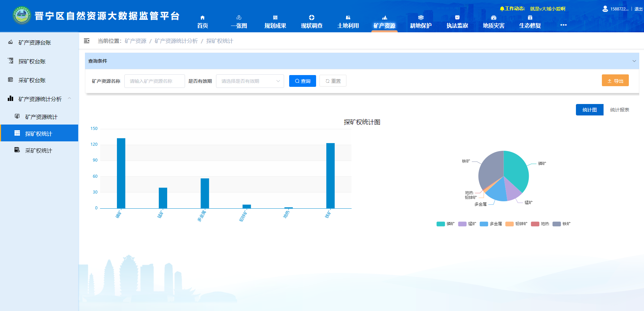Click the 铁矿 bar in chart
The height and width of the screenshot is (311, 644).
coord(330,176)
